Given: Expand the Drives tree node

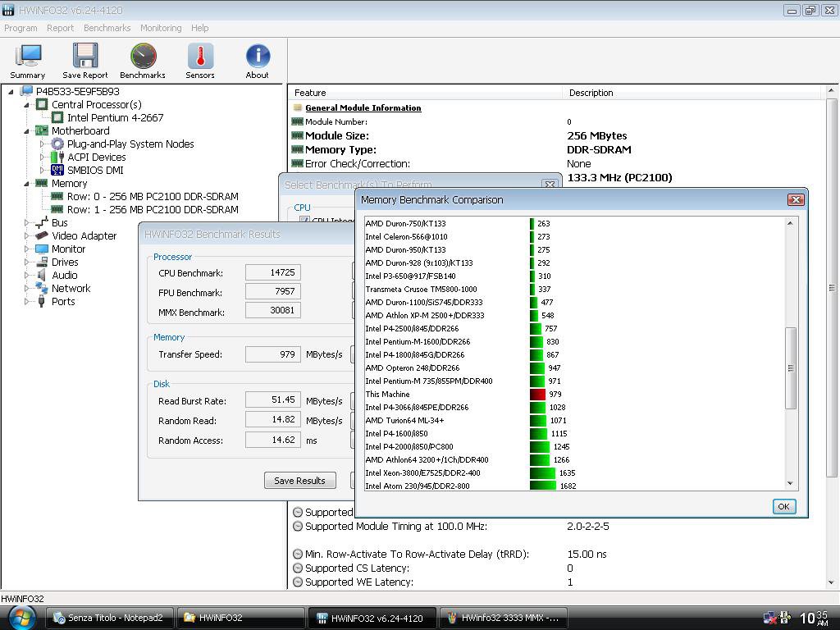Looking at the screenshot, I should [x=27, y=262].
